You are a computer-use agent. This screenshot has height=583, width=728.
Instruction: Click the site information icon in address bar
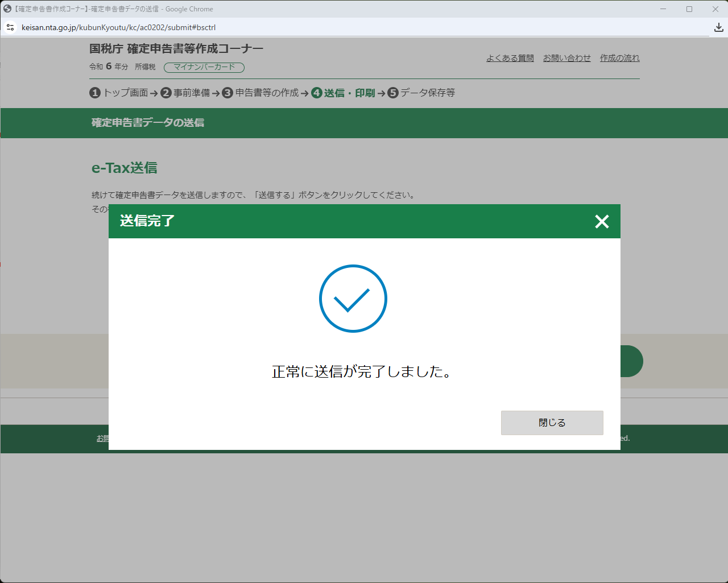tap(10, 27)
